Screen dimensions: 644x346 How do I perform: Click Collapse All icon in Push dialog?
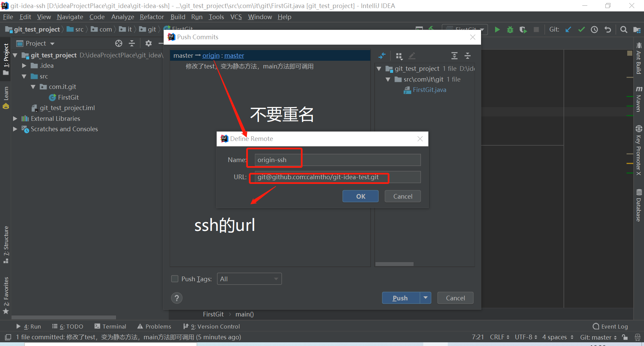click(468, 56)
